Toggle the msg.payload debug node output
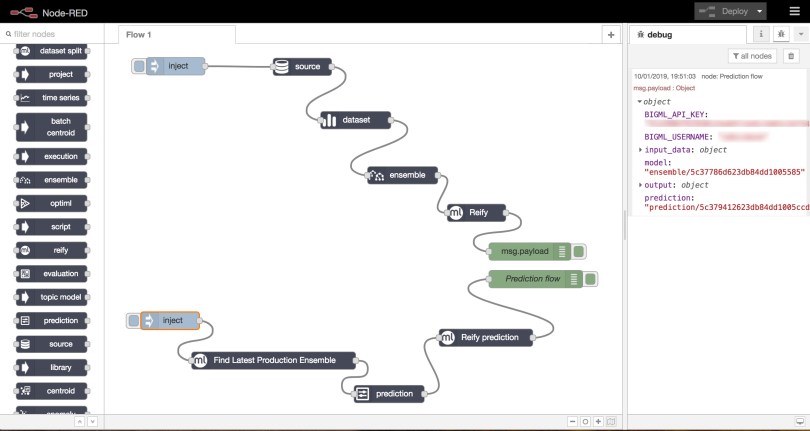This screenshot has height=431, width=810. coord(580,251)
